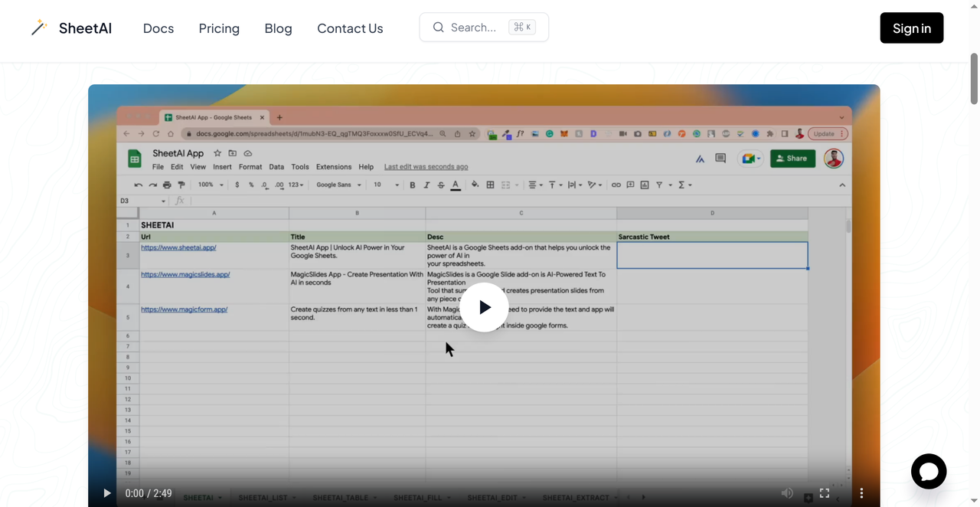Open the Pricing page
The width and height of the screenshot is (980, 507).
point(219,28)
